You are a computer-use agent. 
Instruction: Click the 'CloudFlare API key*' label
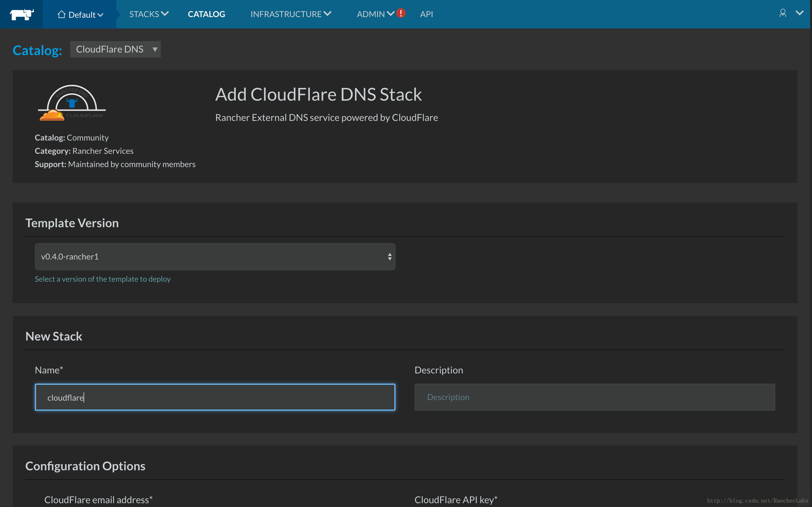456,500
